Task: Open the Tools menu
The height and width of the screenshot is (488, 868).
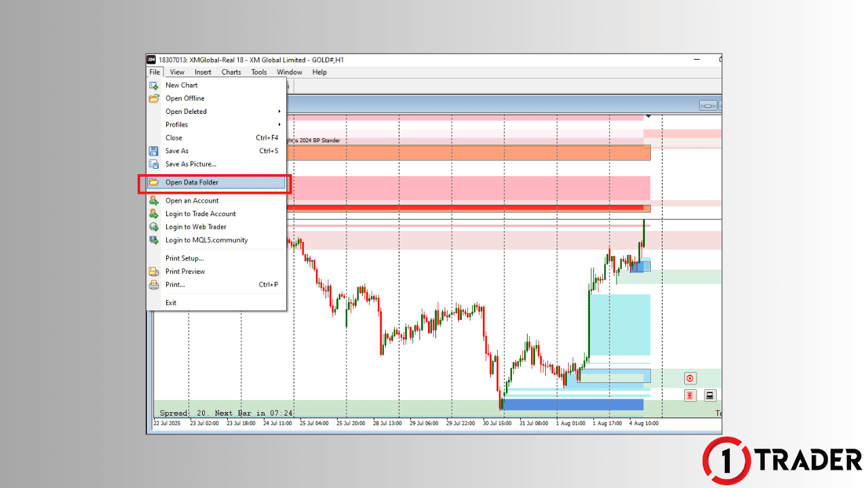Action: [x=259, y=72]
